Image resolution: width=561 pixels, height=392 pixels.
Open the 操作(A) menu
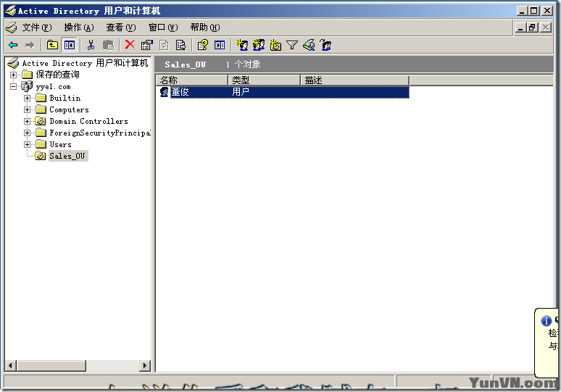pyautogui.click(x=79, y=28)
